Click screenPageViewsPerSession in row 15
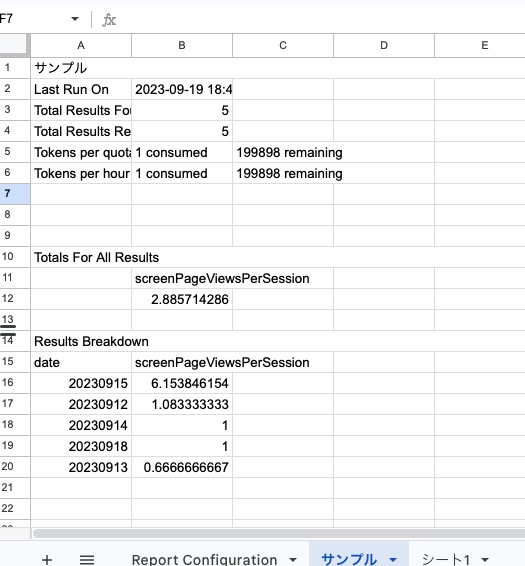 (222, 362)
